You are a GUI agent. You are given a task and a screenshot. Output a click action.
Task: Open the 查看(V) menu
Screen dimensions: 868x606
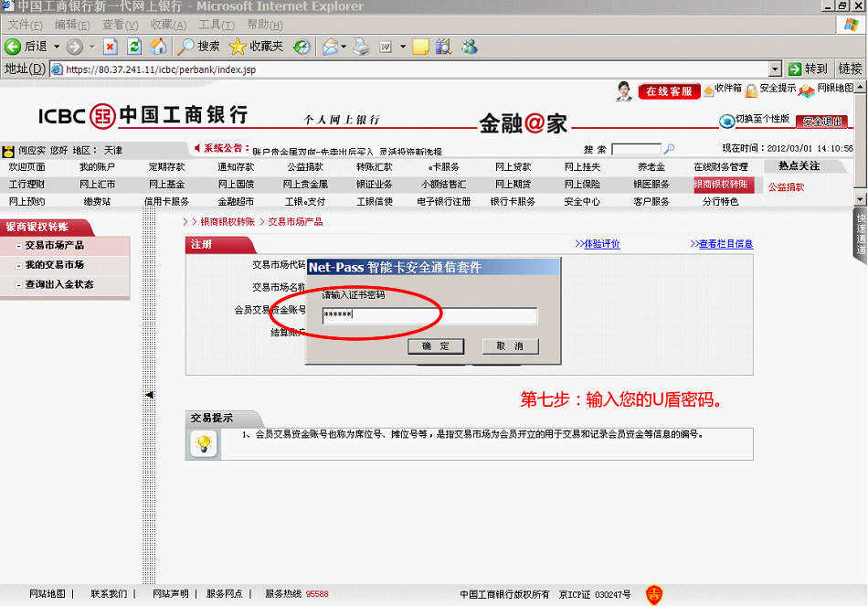click(x=120, y=25)
